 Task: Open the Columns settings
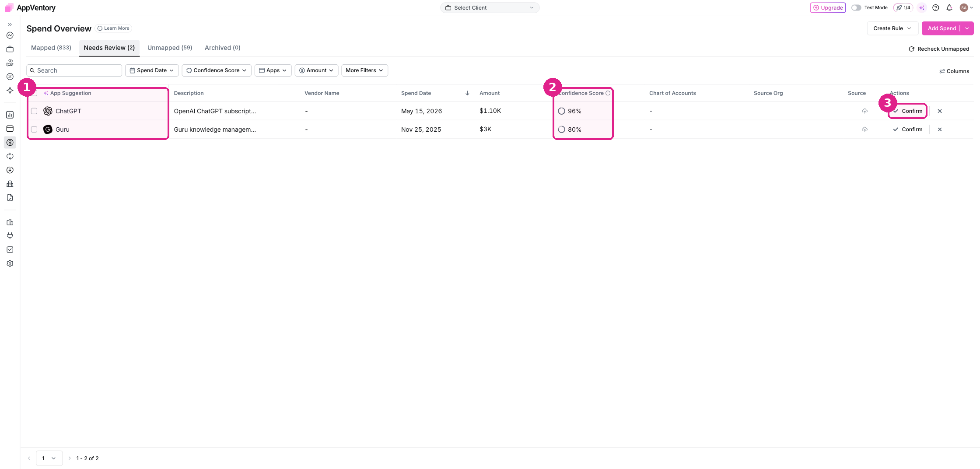pos(954,71)
